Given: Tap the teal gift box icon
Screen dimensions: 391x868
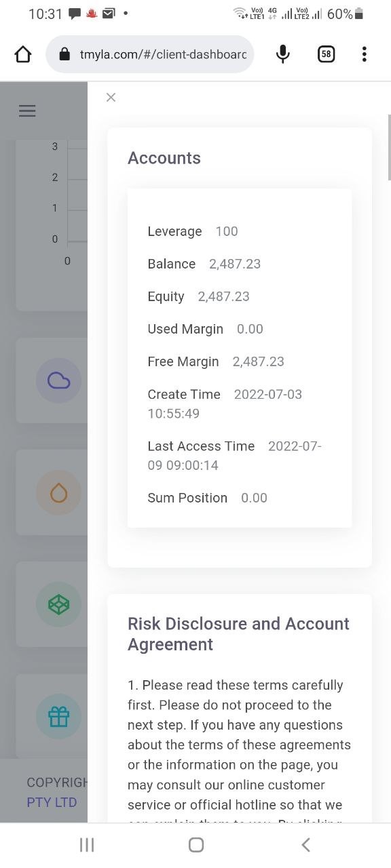Looking at the screenshot, I should (59, 717).
